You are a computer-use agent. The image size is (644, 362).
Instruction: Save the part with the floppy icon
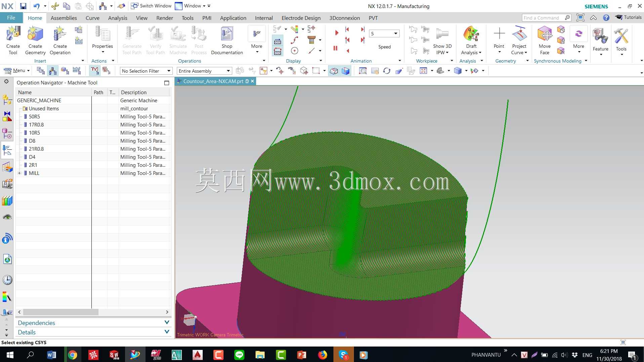(x=23, y=6)
